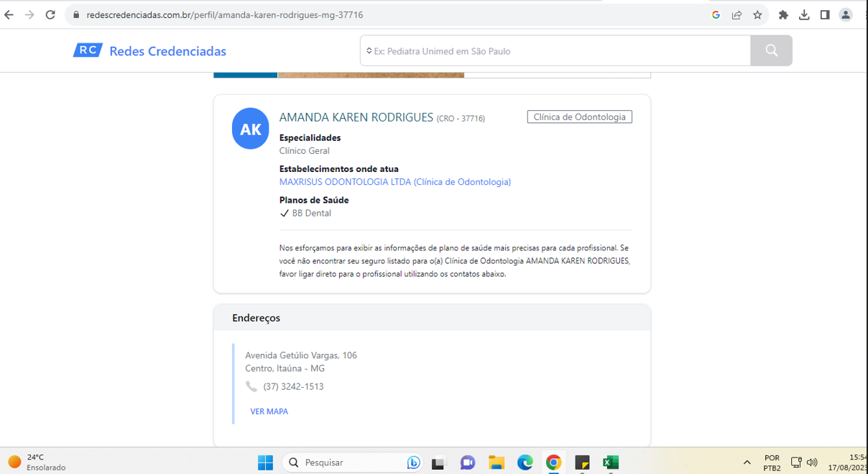This screenshot has height=474, width=868.
Task: Open Sticky Notes from taskbar
Action: pyautogui.click(x=582, y=462)
